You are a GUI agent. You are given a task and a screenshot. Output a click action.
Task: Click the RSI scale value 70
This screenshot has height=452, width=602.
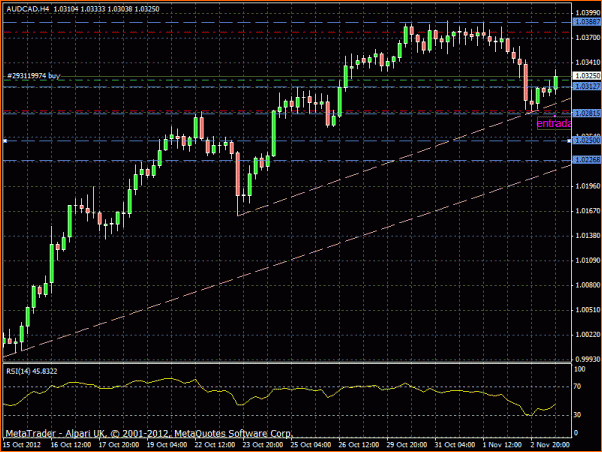(577, 386)
